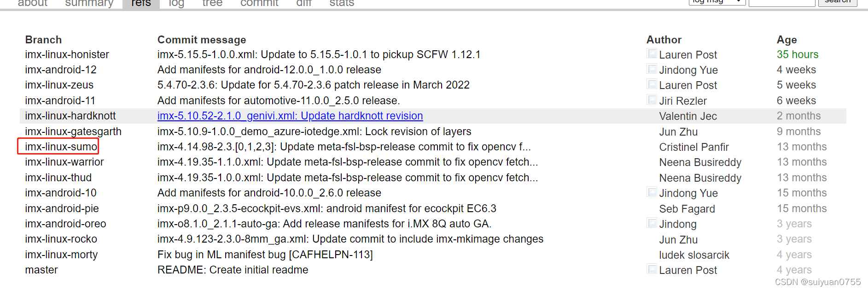
Task: Open the log msg search type dropdown
Action: pyautogui.click(x=717, y=2)
